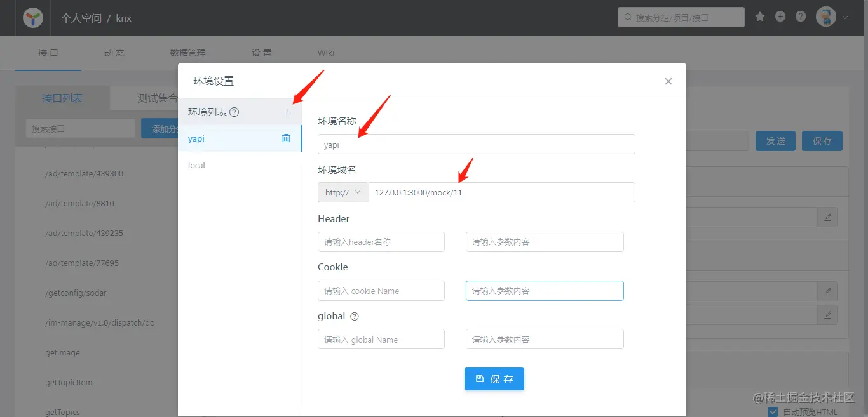Open getTopics interface
This screenshot has height=417, width=868.
tap(62, 412)
